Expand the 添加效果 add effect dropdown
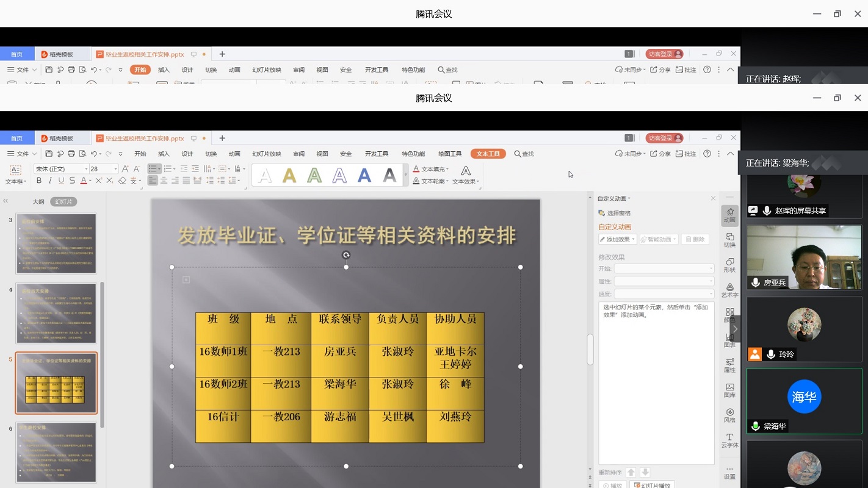 (618, 240)
